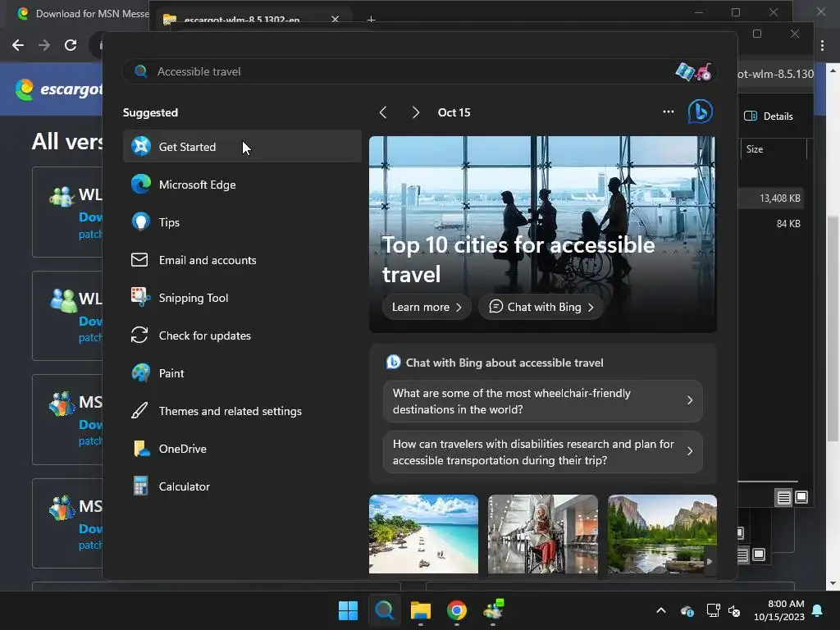Ask about wheelchair-friendly destinations
The width and height of the screenshot is (840, 630).
[x=543, y=400]
